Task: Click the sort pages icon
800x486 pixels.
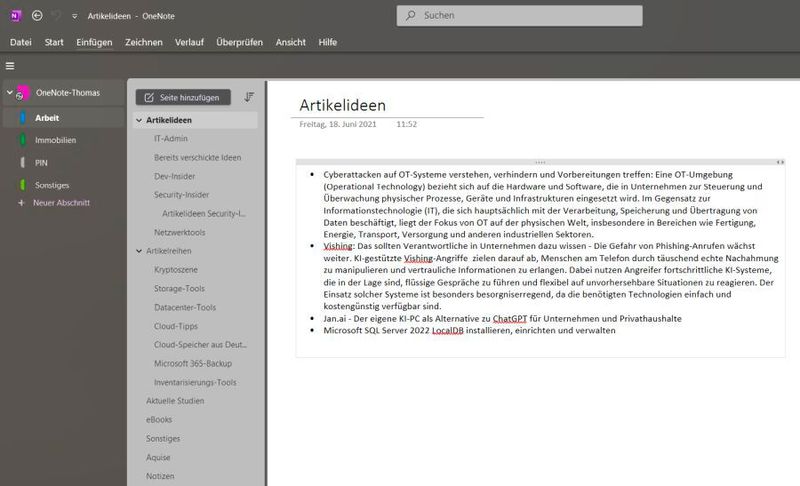Action: coord(249,97)
